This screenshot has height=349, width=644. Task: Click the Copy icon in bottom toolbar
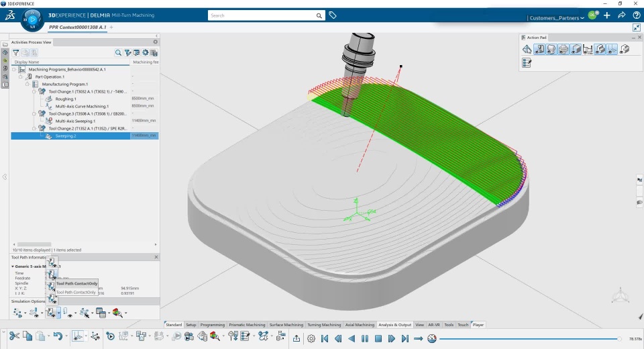pos(28,336)
